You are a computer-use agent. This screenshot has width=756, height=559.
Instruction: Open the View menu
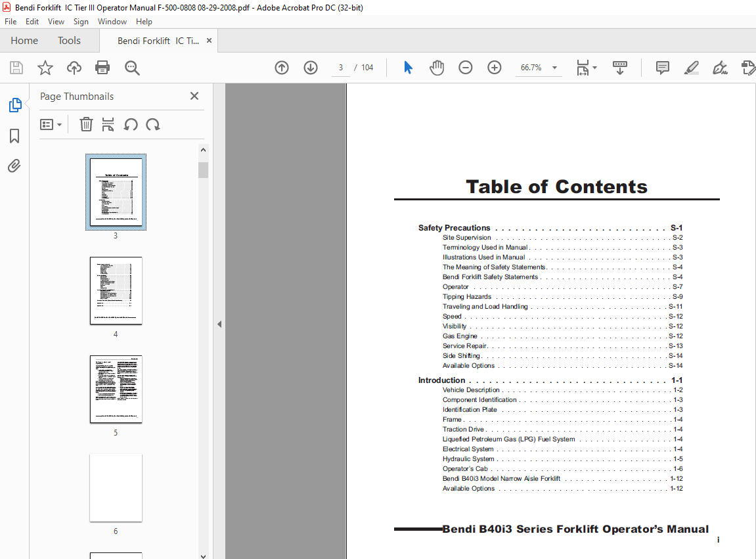56,22
